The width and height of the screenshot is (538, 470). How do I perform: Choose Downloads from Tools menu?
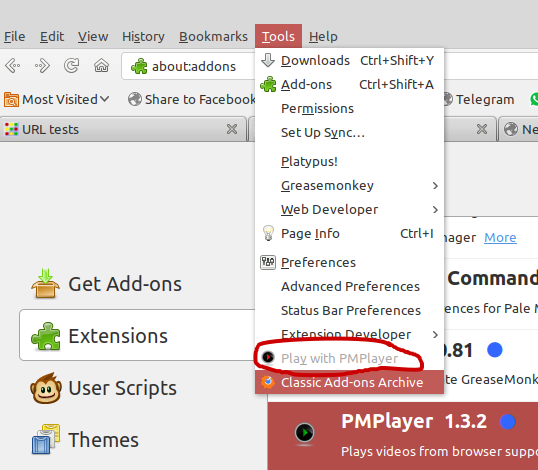point(349,60)
